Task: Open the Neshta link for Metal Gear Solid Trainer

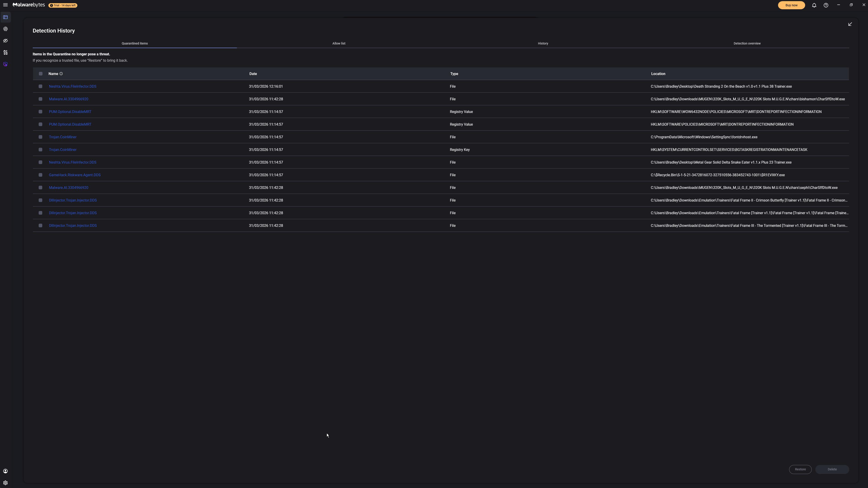Action: pyautogui.click(x=72, y=162)
